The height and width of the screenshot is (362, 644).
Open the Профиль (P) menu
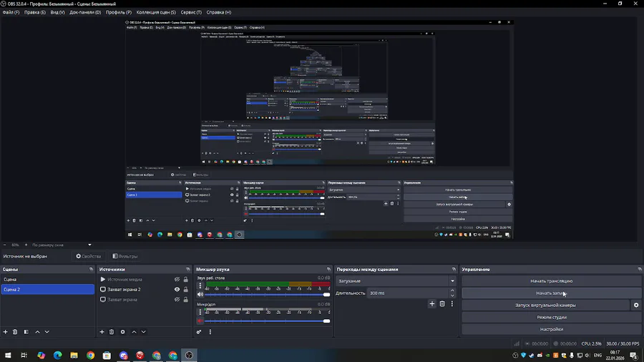click(119, 12)
